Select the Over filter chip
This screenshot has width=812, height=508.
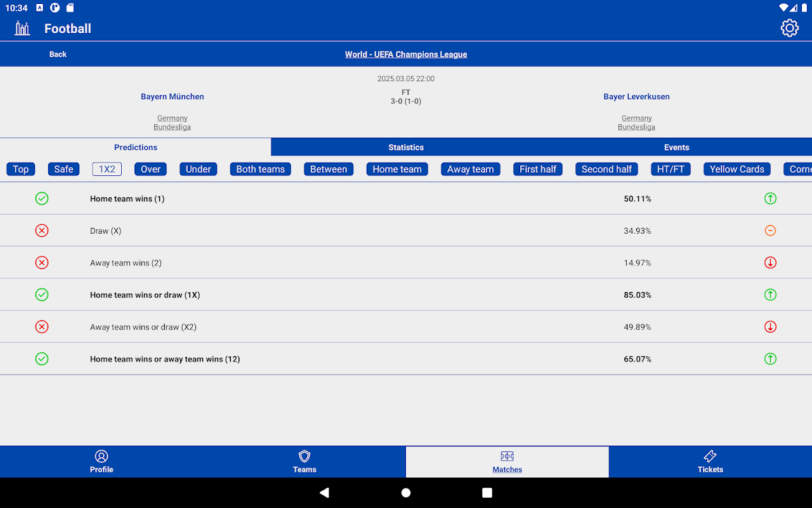(151, 169)
